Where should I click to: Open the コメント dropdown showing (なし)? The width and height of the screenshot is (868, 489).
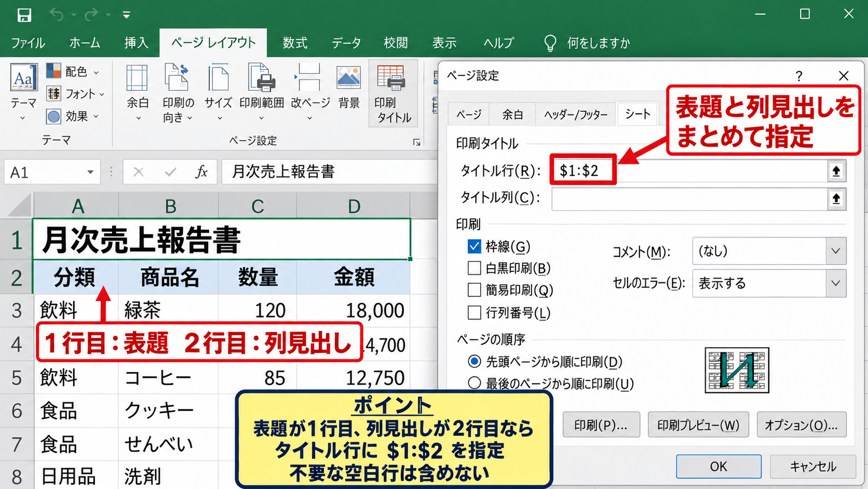coord(769,251)
